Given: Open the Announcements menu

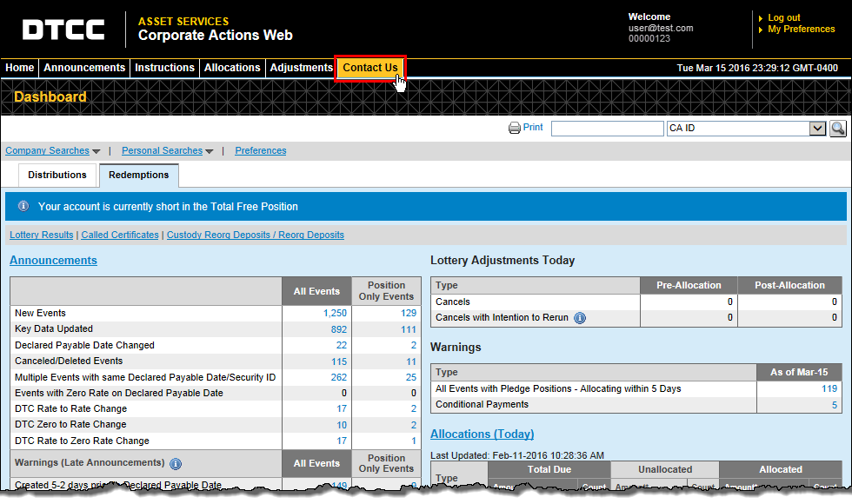Looking at the screenshot, I should (84, 68).
